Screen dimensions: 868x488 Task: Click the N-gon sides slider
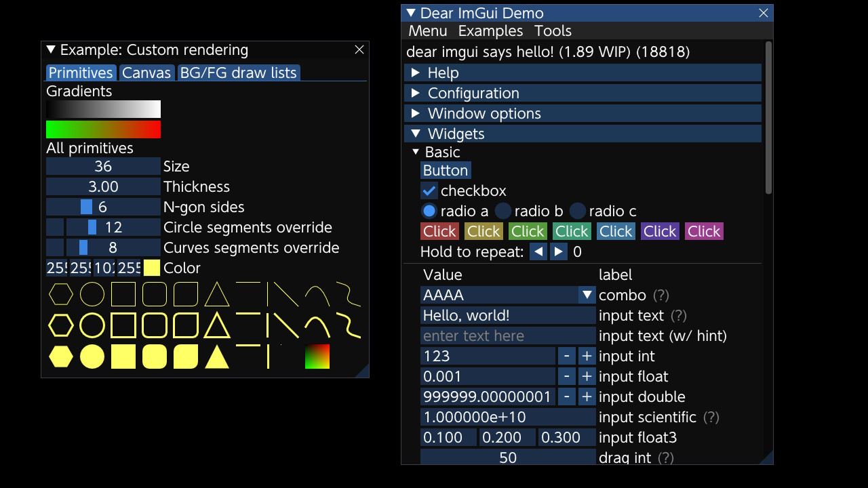[x=103, y=207]
